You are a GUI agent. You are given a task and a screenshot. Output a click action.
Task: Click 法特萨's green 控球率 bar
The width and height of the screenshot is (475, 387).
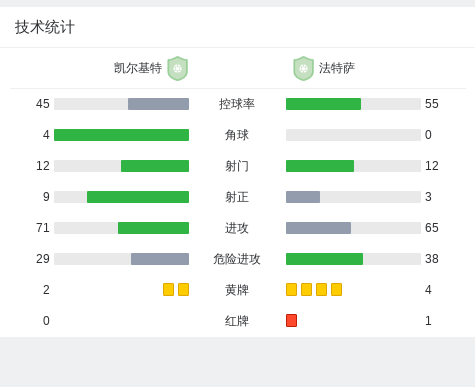323,104
